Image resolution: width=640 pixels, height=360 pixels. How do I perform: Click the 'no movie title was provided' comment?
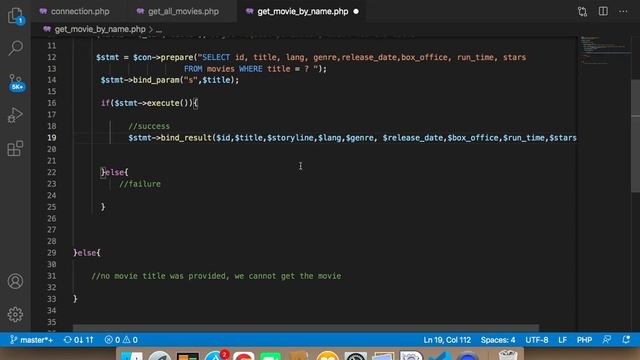coord(216,276)
